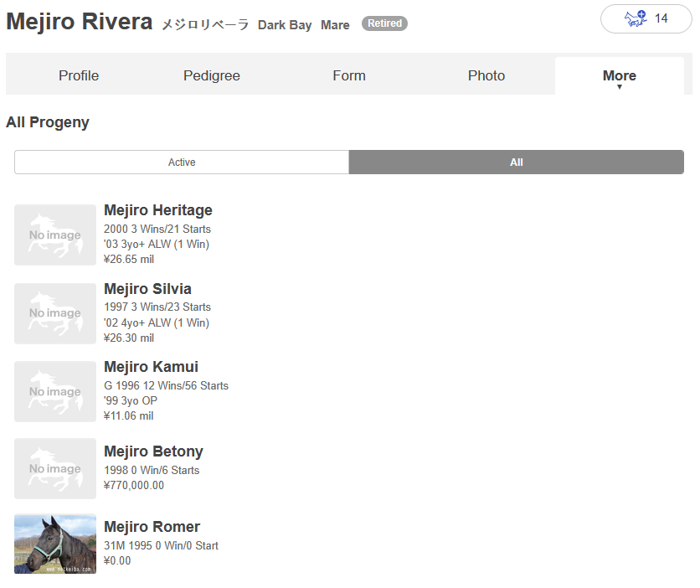Switch to the Pedigree tab
This screenshot has width=700, height=588.
(x=212, y=75)
